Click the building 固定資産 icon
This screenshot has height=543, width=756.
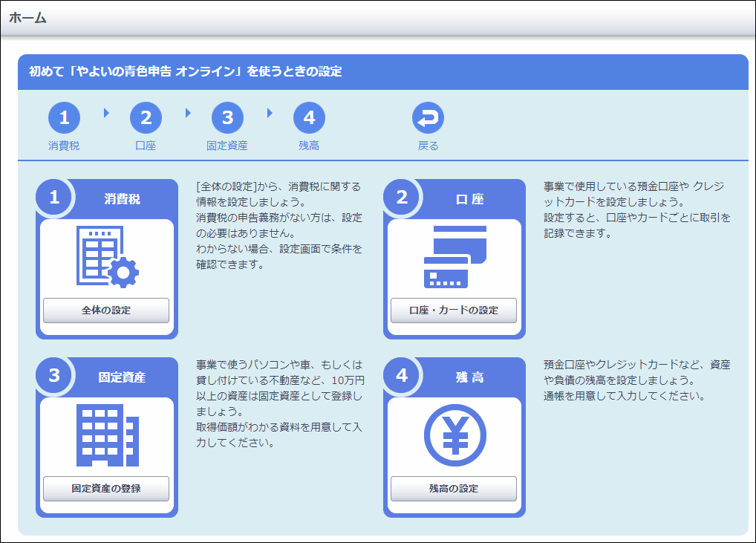[x=107, y=435]
